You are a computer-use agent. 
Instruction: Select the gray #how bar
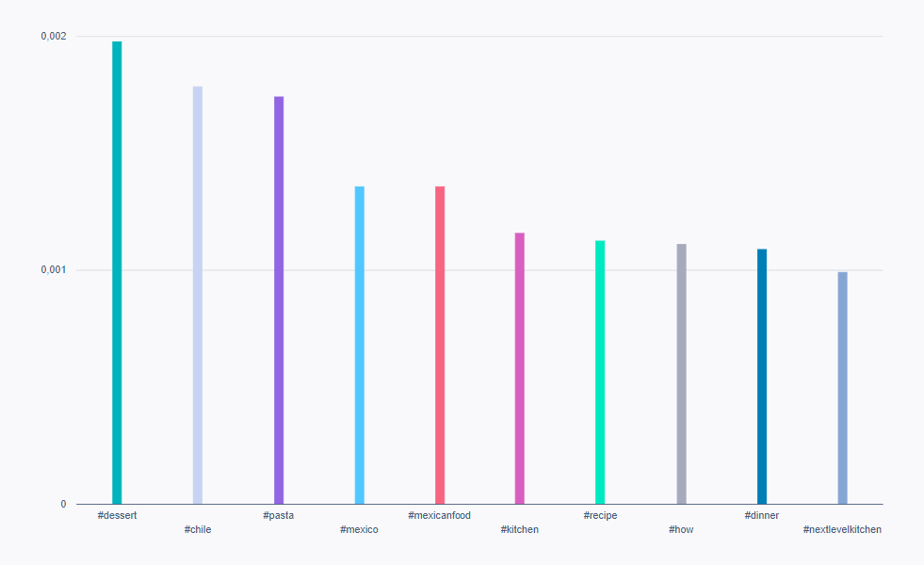point(681,374)
